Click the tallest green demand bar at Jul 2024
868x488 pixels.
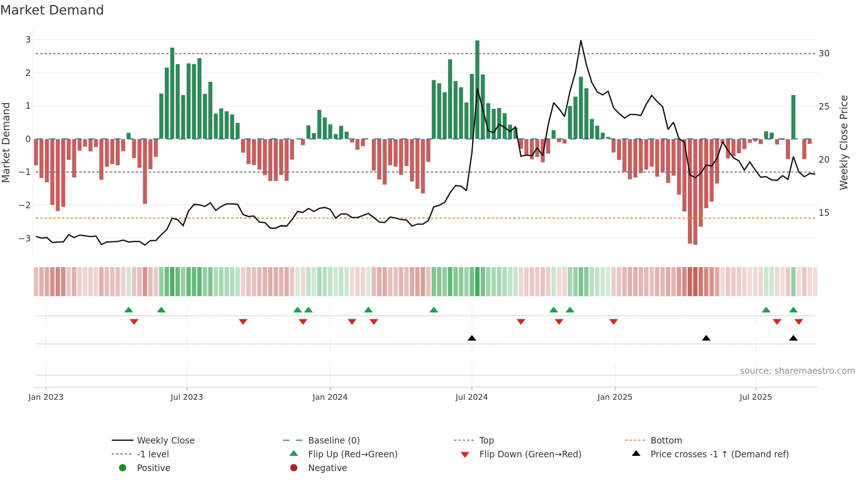point(477,90)
